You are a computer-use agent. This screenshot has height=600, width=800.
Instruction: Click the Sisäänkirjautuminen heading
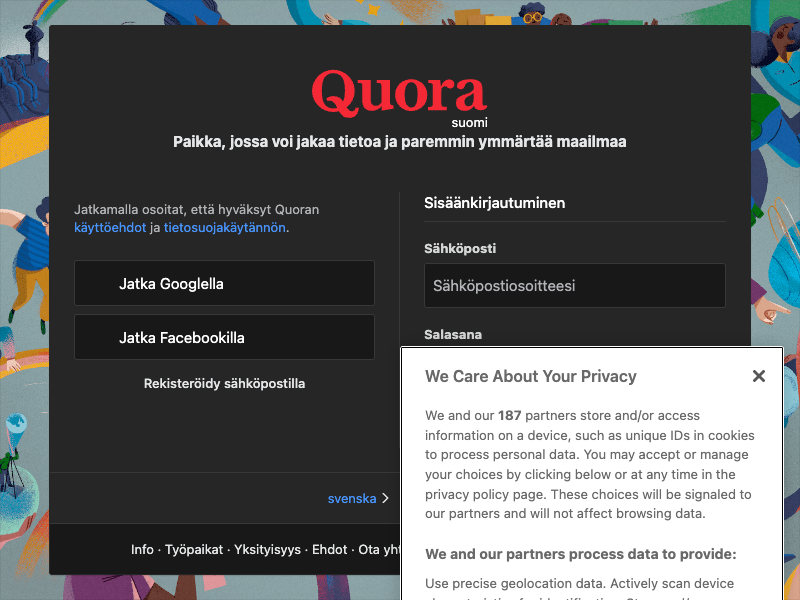pos(494,203)
